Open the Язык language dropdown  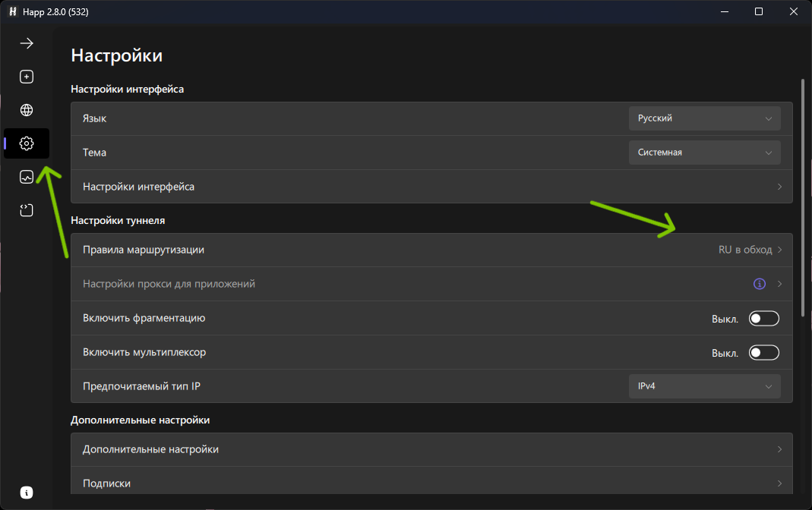704,118
